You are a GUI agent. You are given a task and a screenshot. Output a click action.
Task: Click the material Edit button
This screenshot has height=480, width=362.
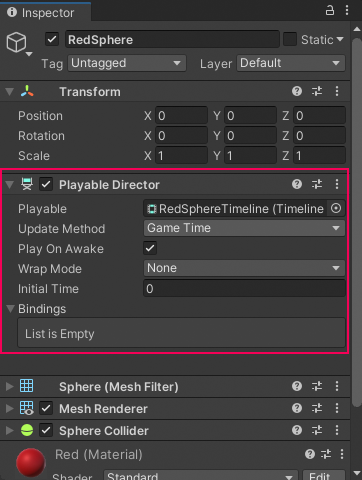click(323, 476)
